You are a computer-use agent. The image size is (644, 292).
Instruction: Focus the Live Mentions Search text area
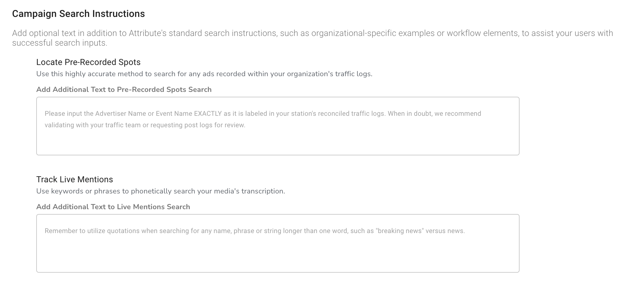click(277, 254)
